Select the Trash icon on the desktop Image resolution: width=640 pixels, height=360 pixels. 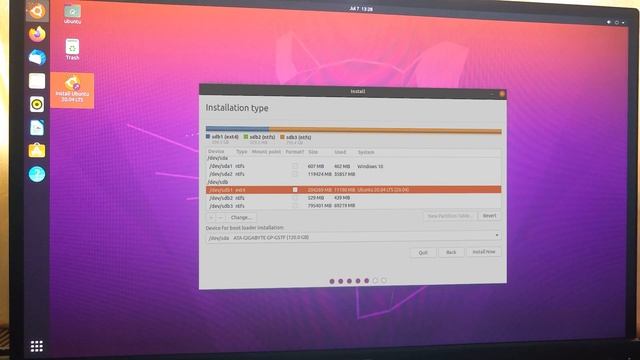(x=72, y=49)
